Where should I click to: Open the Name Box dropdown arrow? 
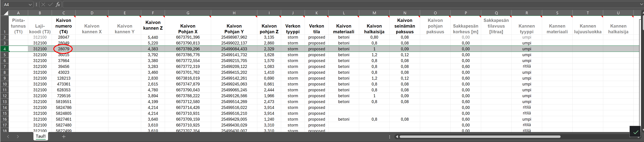30,4
